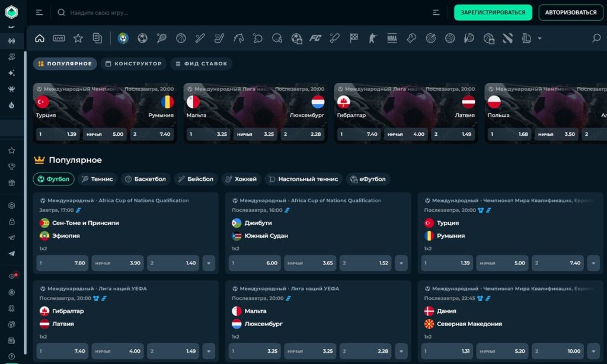The height and width of the screenshot is (364, 607).
Task: Click the left sidebar vertical scrollbar
Action: click(25, 202)
